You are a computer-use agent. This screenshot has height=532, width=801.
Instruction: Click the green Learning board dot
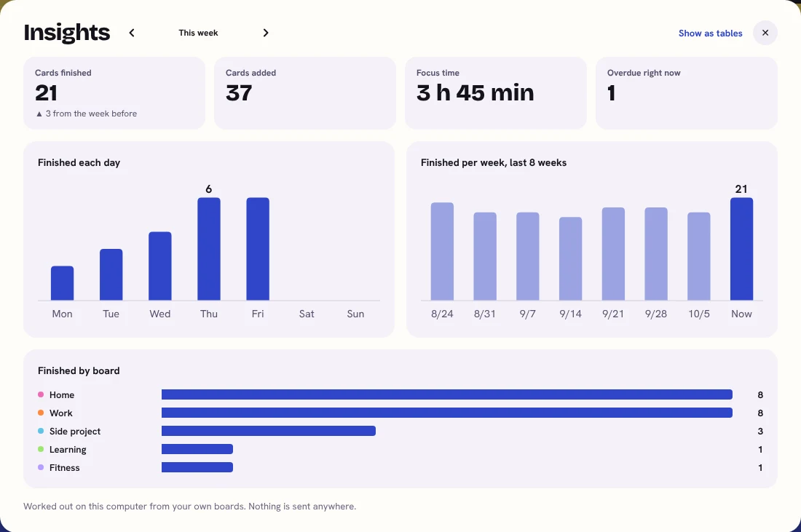41,449
